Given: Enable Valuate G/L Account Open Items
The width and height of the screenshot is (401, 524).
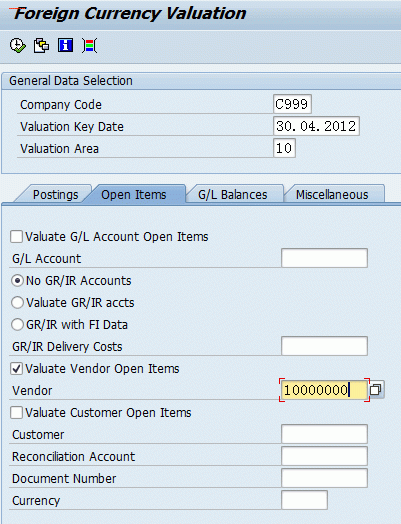Looking at the screenshot, I should click(x=16, y=237).
